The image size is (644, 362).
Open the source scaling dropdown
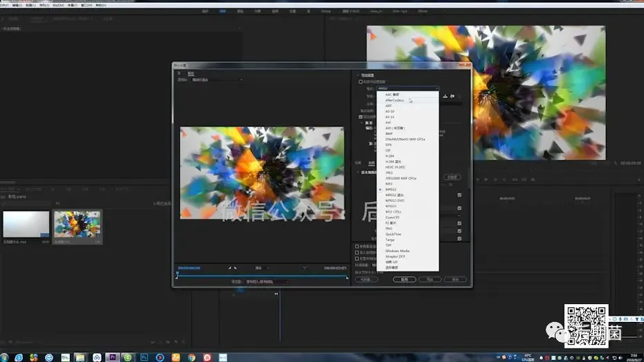click(x=217, y=79)
